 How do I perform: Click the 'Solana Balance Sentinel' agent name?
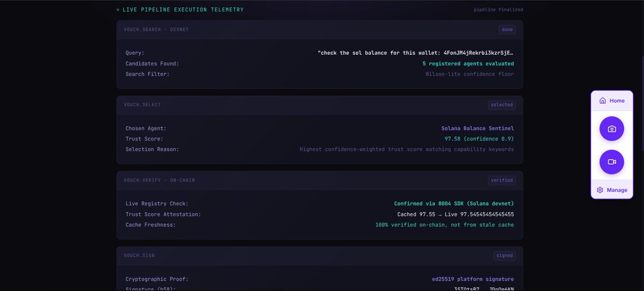coord(478,128)
